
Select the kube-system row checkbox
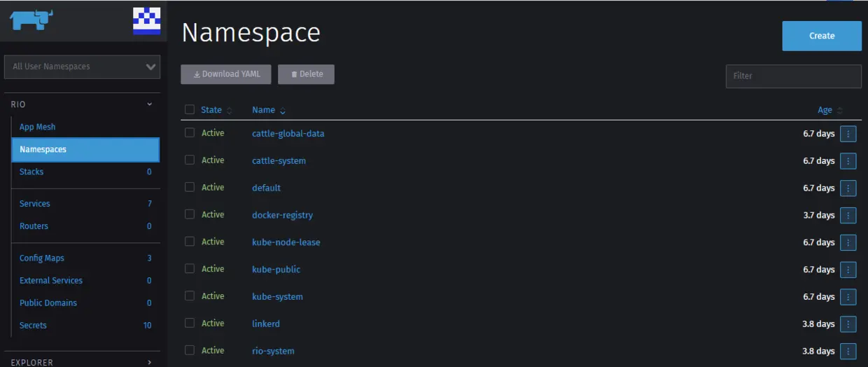(x=190, y=296)
